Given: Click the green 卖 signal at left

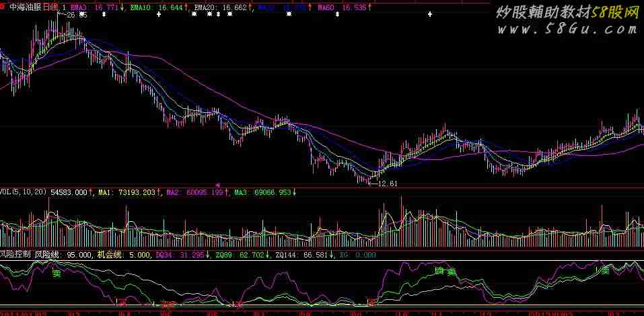Looking at the screenshot, I should point(57,274).
